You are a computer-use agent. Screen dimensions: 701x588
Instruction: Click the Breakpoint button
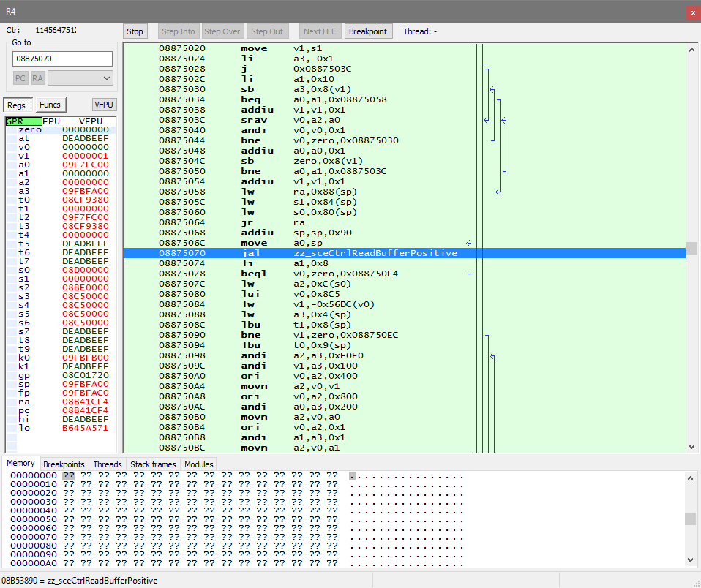coord(368,31)
